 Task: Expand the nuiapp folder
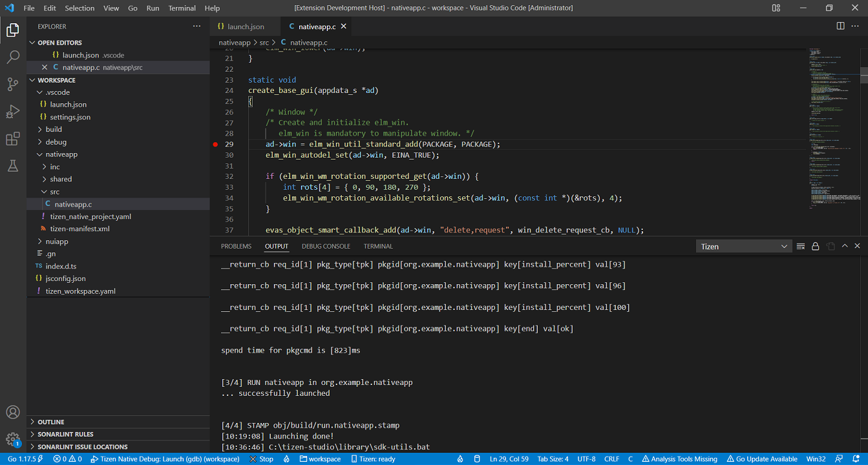click(x=57, y=242)
